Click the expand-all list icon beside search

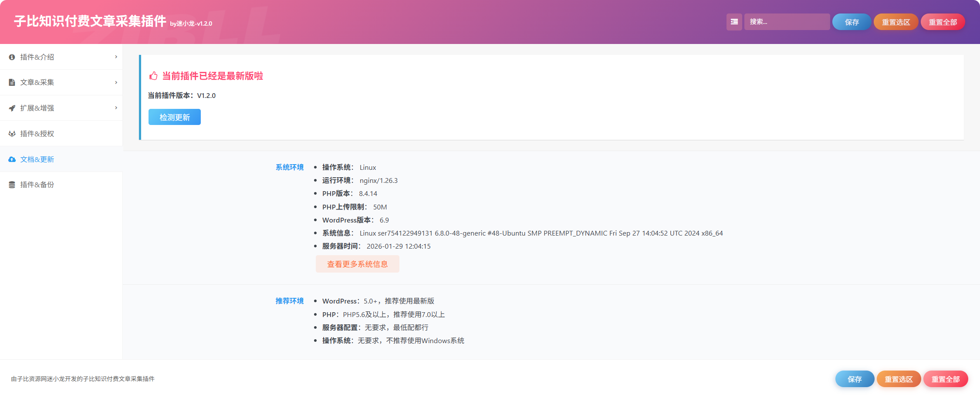(x=734, y=22)
